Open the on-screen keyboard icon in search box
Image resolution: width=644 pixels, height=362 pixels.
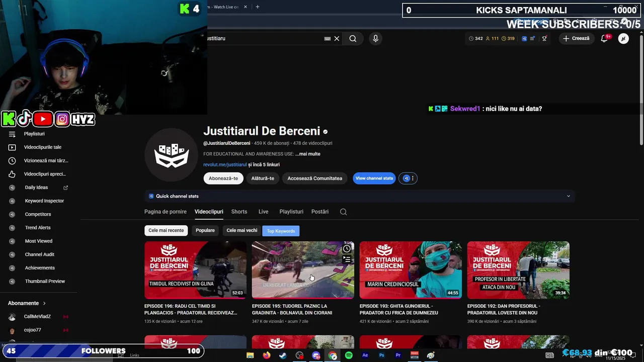[x=328, y=38]
